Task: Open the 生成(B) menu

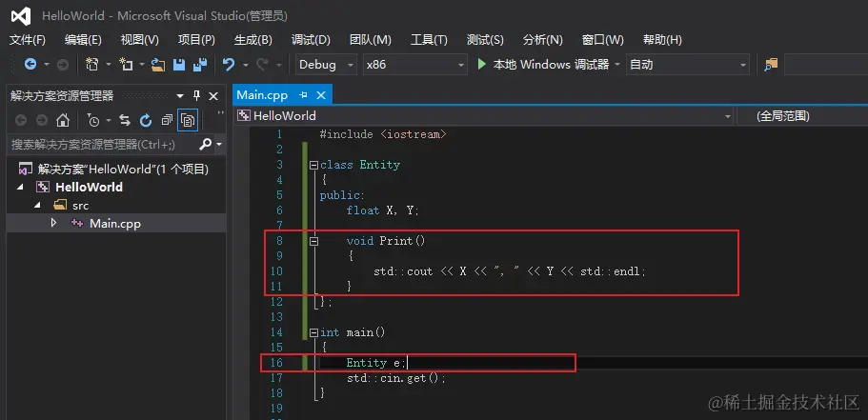Action: click(x=253, y=40)
